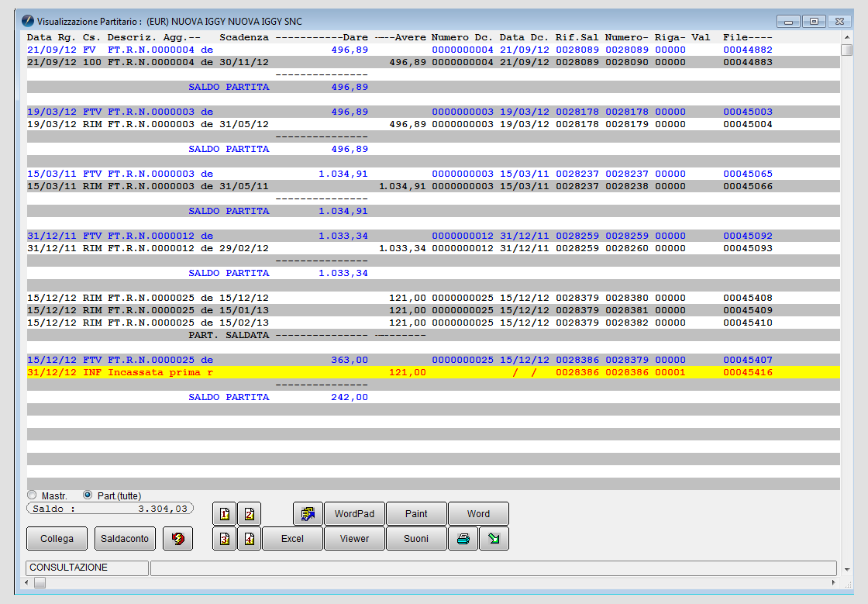Click the horizontal scrollbar left arrow
The image size is (868, 604).
point(26,582)
